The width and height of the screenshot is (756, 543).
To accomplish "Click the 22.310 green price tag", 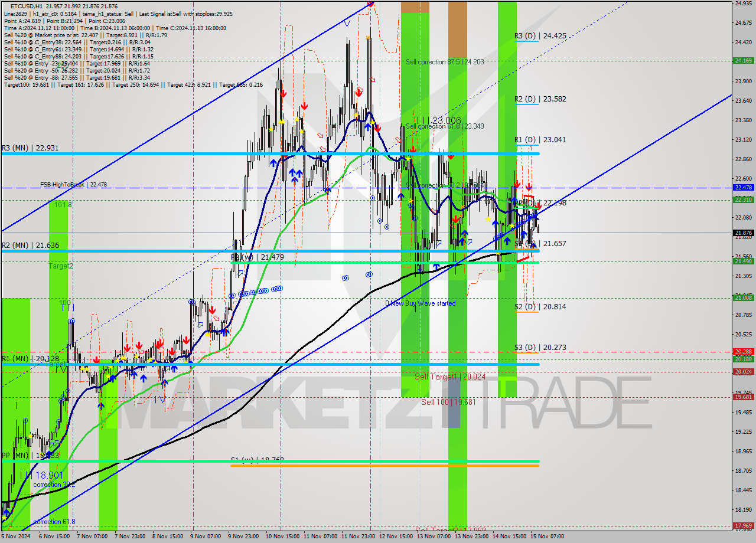I will [743, 199].
